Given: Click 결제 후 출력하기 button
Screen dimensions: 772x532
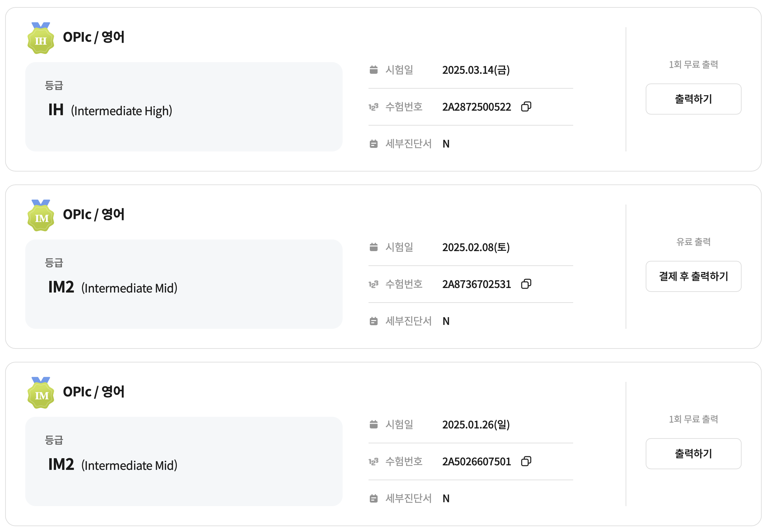Looking at the screenshot, I should (693, 276).
